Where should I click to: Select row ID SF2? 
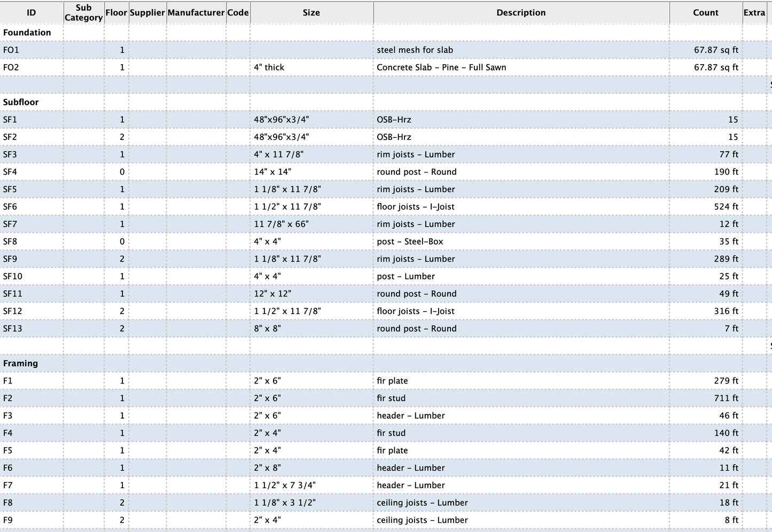coord(10,137)
